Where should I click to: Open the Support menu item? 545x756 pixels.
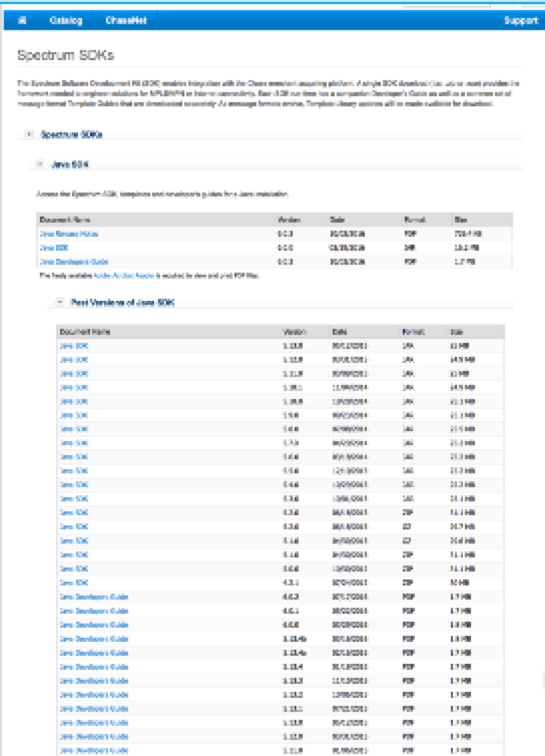(x=521, y=20)
